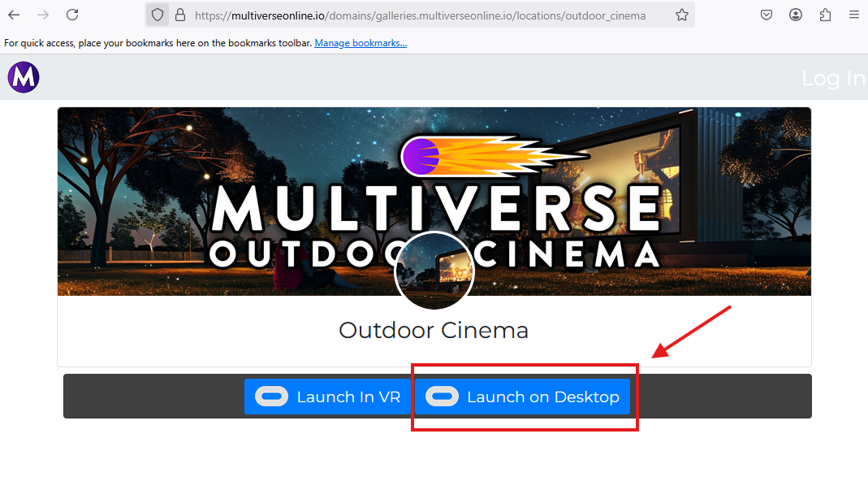Bookmark the page via the star icon

pos(682,14)
